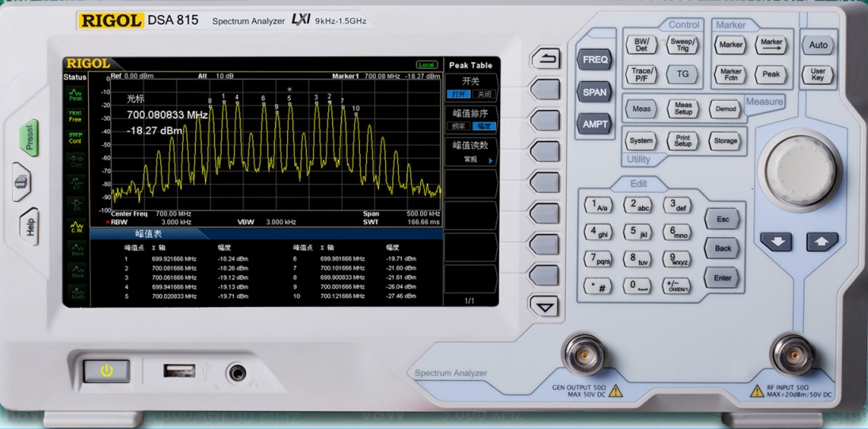Set peak sort to 频率 (frequency)

458,126
